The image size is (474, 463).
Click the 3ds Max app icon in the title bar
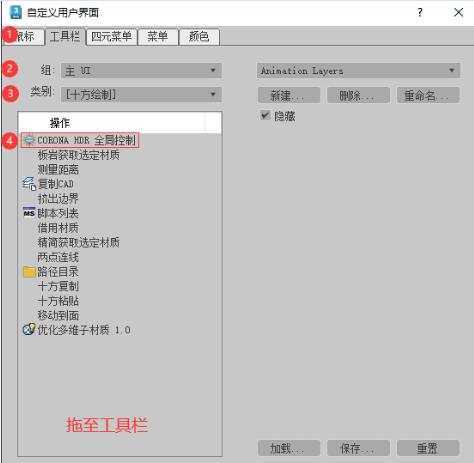(x=15, y=12)
